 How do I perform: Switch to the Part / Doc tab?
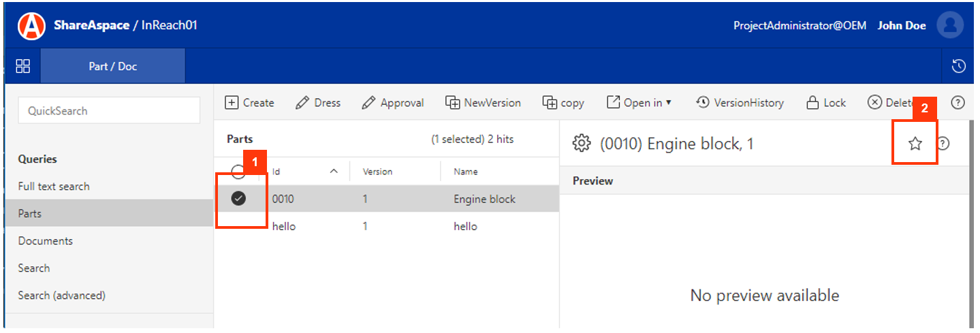(x=112, y=66)
